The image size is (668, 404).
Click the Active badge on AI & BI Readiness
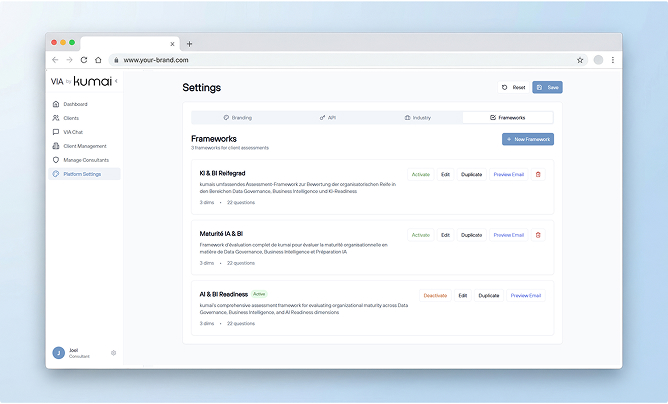259,294
